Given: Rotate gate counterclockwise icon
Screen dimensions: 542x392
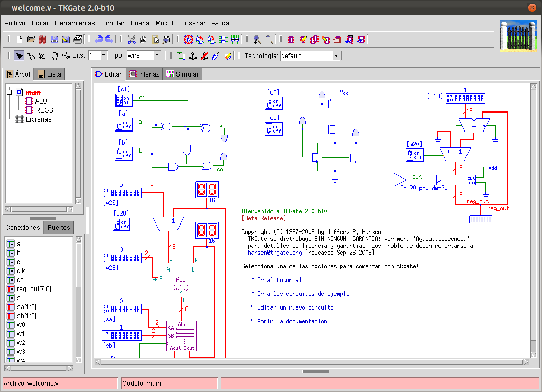Looking at the screenshot, I should (x=200, y=40).
